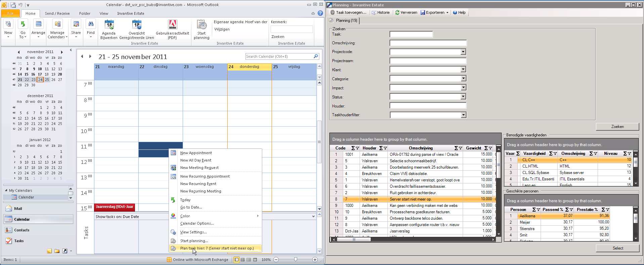The width and height of the screenshot is (644, 265).
Task: Click Outlook Help question mark icon
Action: [x=320, y=13]
